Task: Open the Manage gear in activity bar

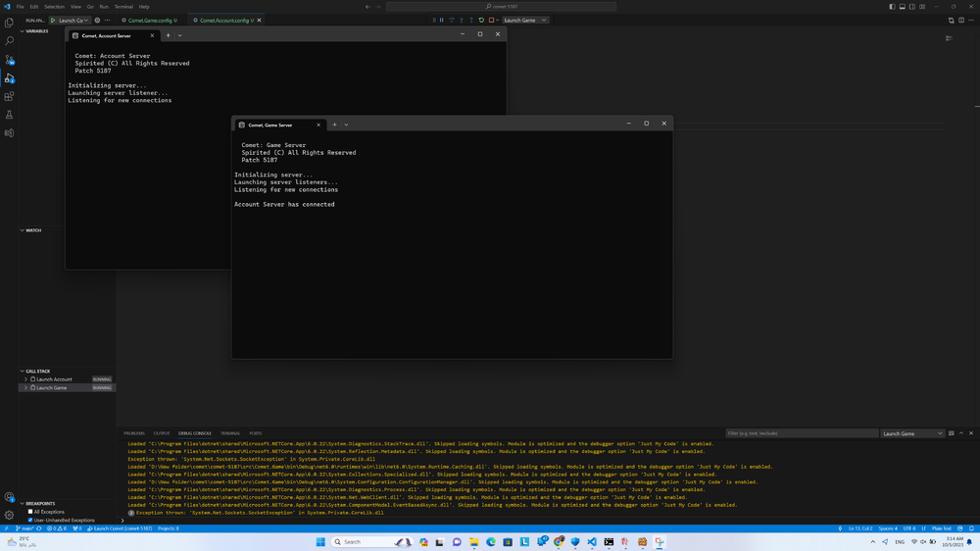Action: [10, 515]
